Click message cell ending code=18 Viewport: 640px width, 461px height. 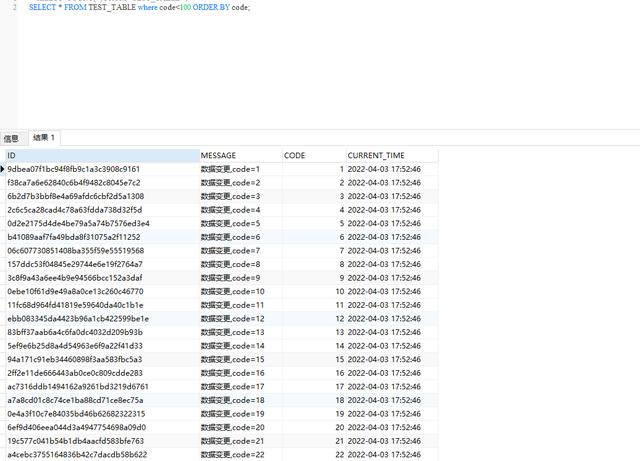pos(240,400)
